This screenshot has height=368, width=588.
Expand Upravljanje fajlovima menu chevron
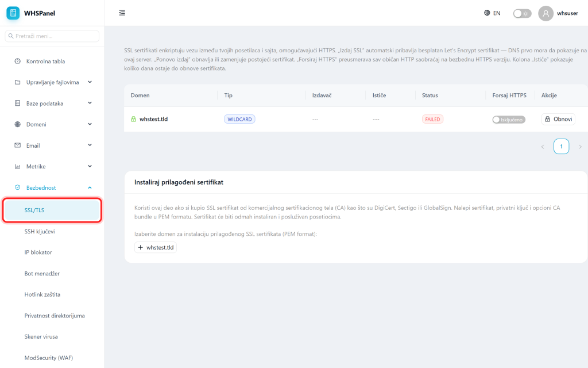tap(90, 82)
